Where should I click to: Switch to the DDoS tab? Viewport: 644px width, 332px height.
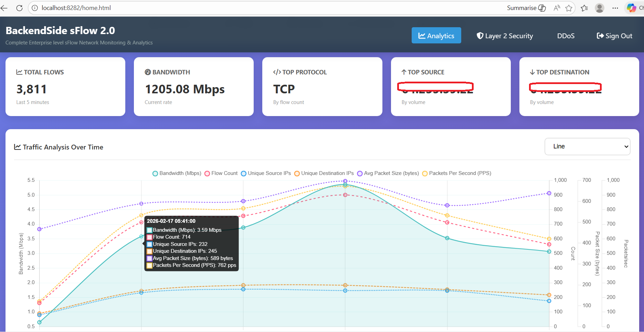click(x=566, y=36)
